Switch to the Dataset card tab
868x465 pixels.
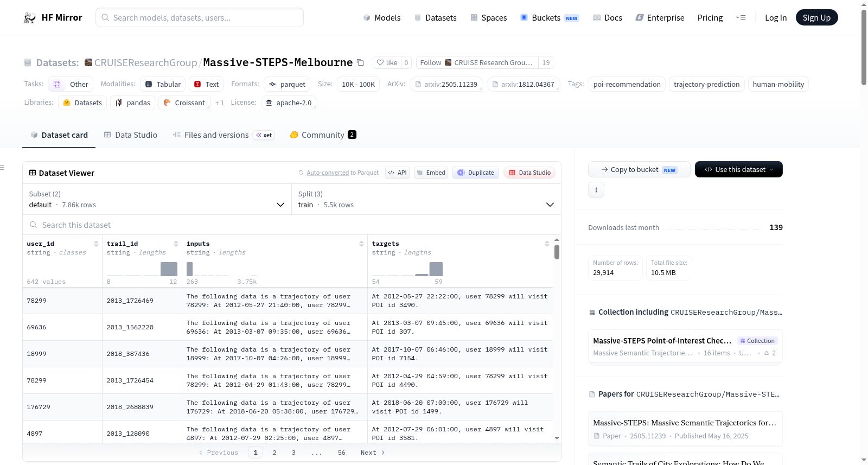tap(59, 135)
